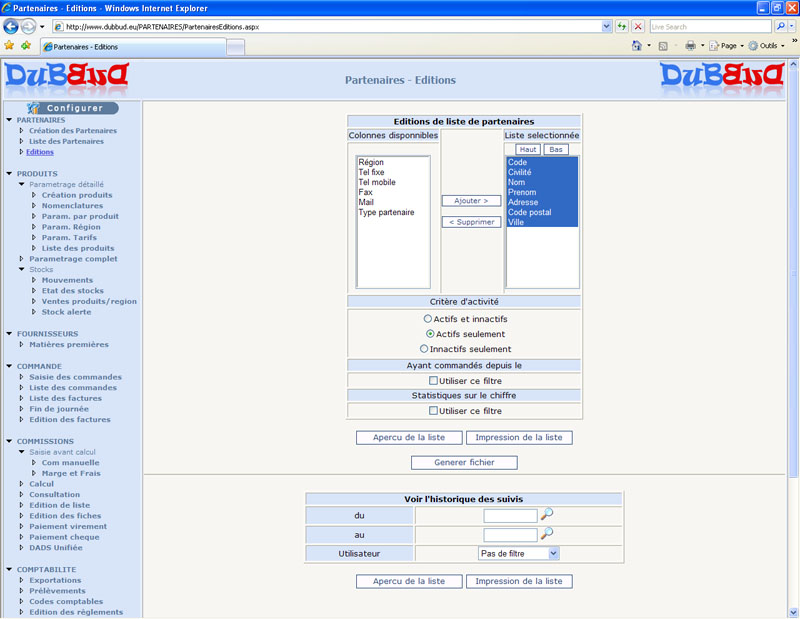Collapse the PRODUITS section in sidebar
The image size is (800, 619).
click(x=8, y=174)
